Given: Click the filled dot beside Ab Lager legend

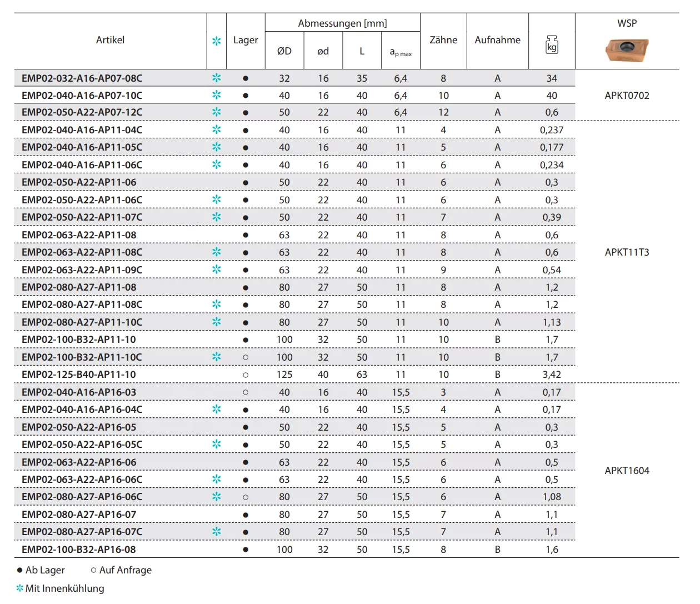Looking at the screenshot, I should pyautogui.click(x=20, y=570).
